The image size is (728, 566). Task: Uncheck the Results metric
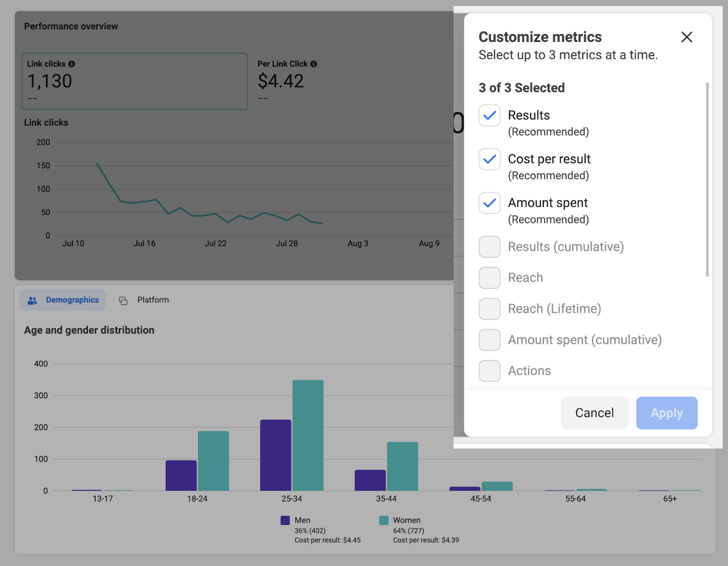489,116
